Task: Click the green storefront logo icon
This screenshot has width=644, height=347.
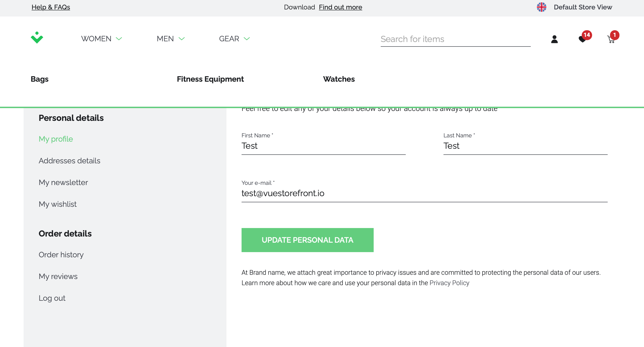Action: [x=37, y=38]
